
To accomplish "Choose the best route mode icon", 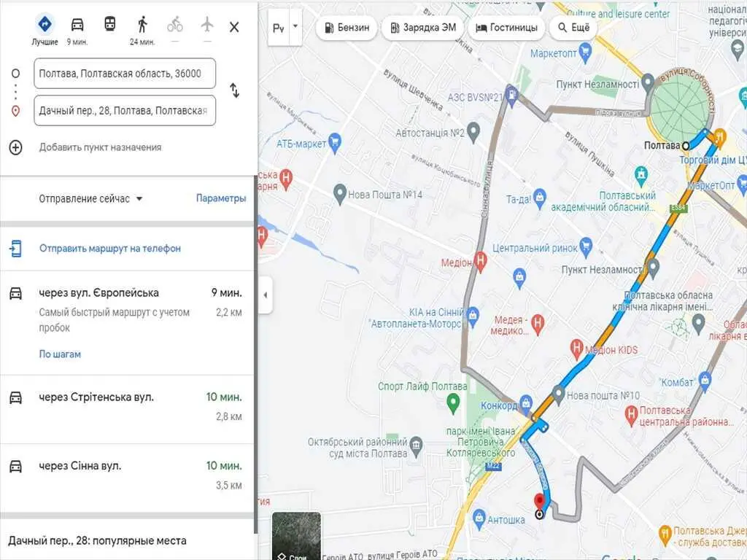I will click(x=44, y=25).
